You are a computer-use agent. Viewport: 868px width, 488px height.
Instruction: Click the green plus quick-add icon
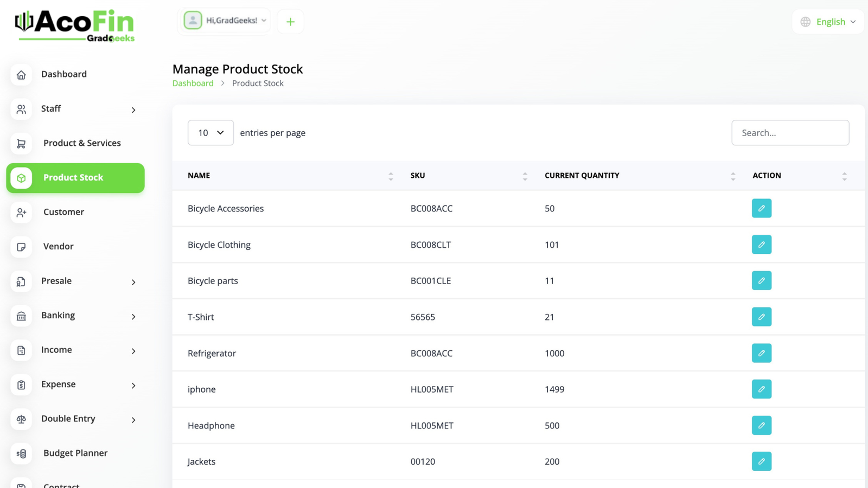(x=290, y=22)
